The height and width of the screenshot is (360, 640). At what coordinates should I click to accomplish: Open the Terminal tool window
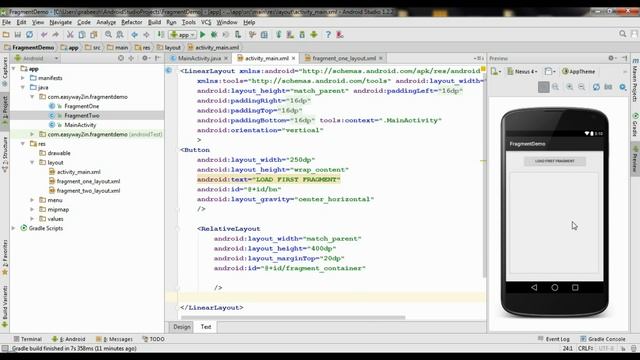pos(28,339)
